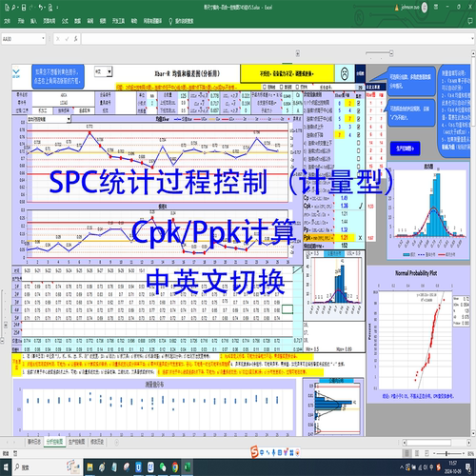Select the 修改历史 sheet tab
476x476 pixels.
(x=97, y=442)
